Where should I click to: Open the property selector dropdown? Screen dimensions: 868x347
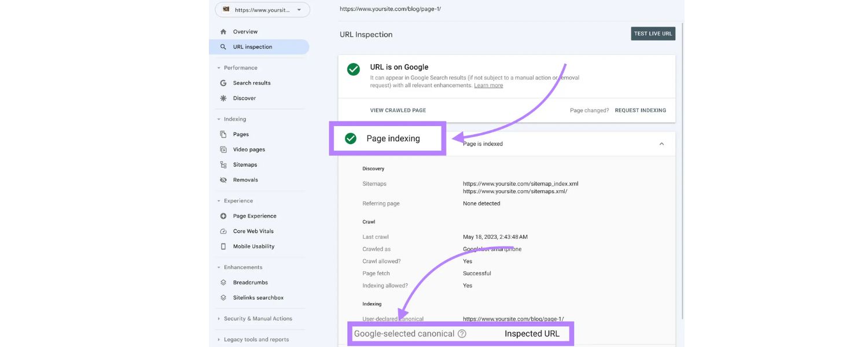click(299, 9)
